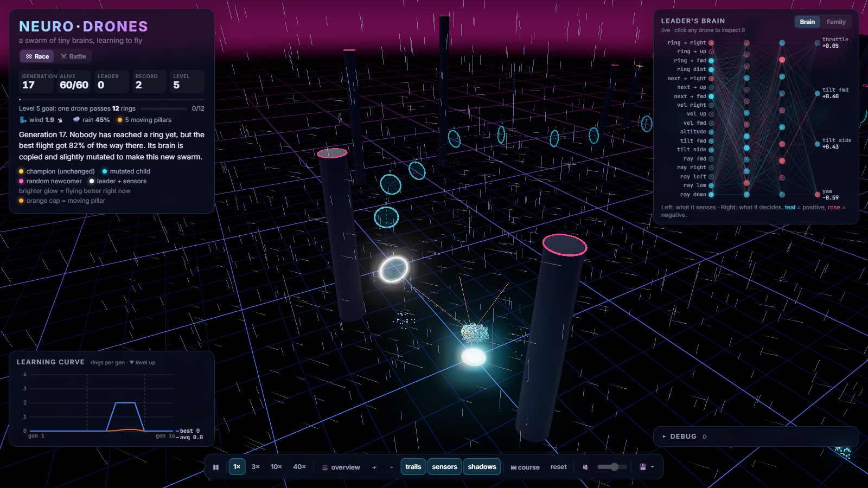Zoom in with the plus button
Screen dimensions: 868x488
(x=374, y=467)
